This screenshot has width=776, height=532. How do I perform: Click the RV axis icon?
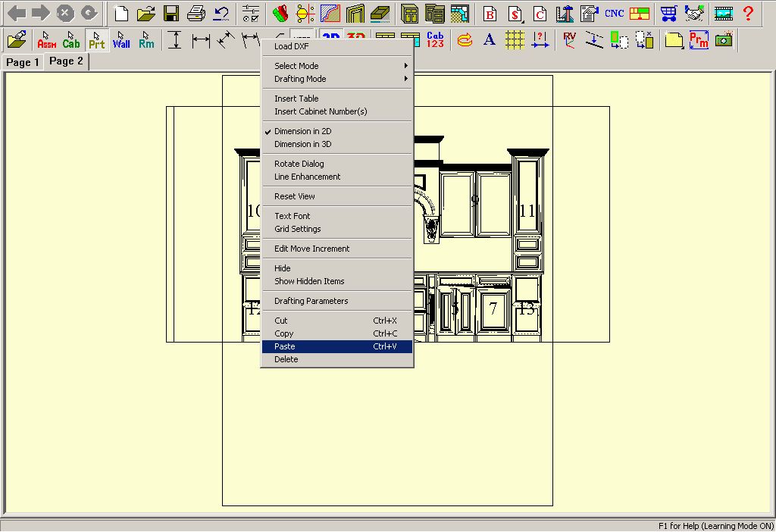point(569,40)
